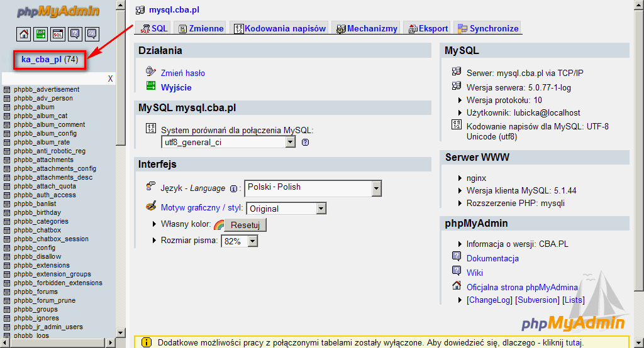The image size is (644, 348).
Task: Open the phpbb_forbidden_extensions table
Action: (58, 283)
